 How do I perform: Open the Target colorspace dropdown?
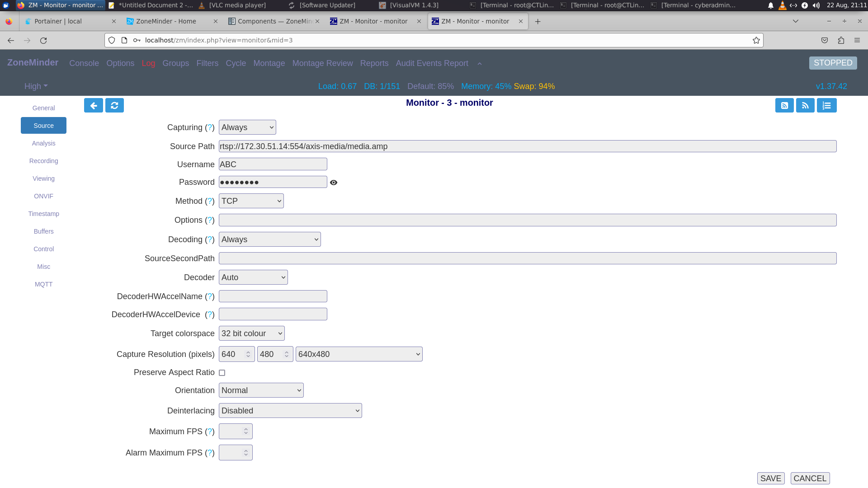[252, 333]
